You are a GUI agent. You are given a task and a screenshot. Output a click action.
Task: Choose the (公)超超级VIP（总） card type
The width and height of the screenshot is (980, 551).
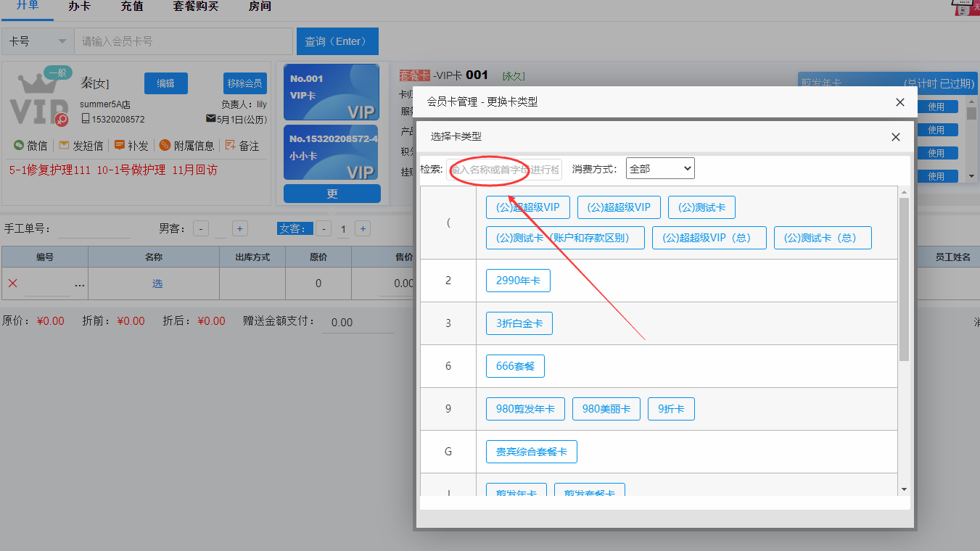click(709, 238)
